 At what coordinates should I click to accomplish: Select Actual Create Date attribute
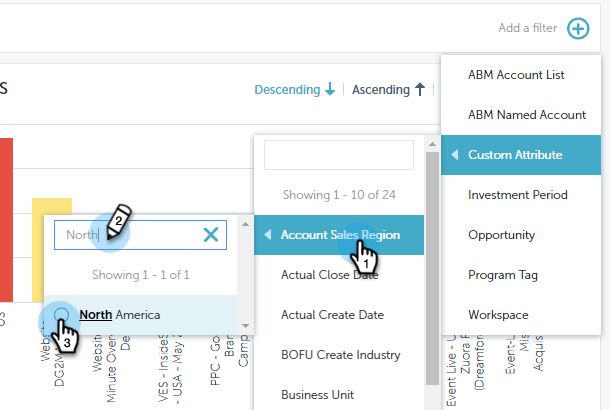332,315
